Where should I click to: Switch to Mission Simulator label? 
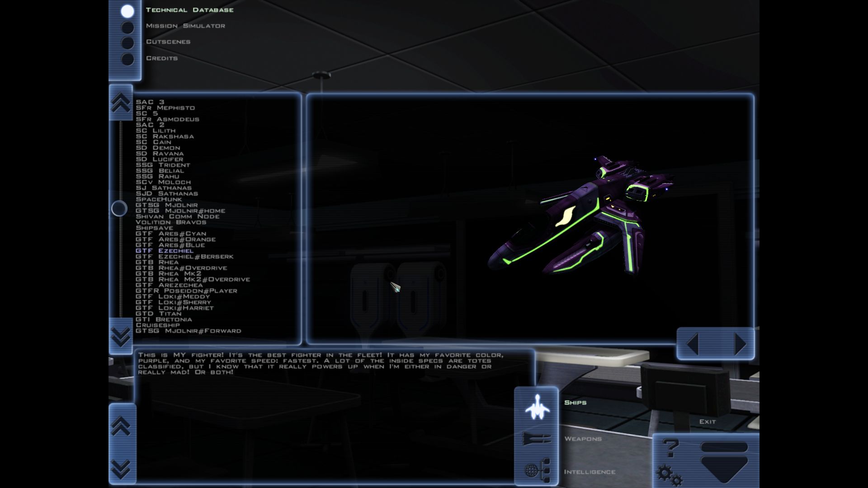pyautogui.click(x=185, y=26)
